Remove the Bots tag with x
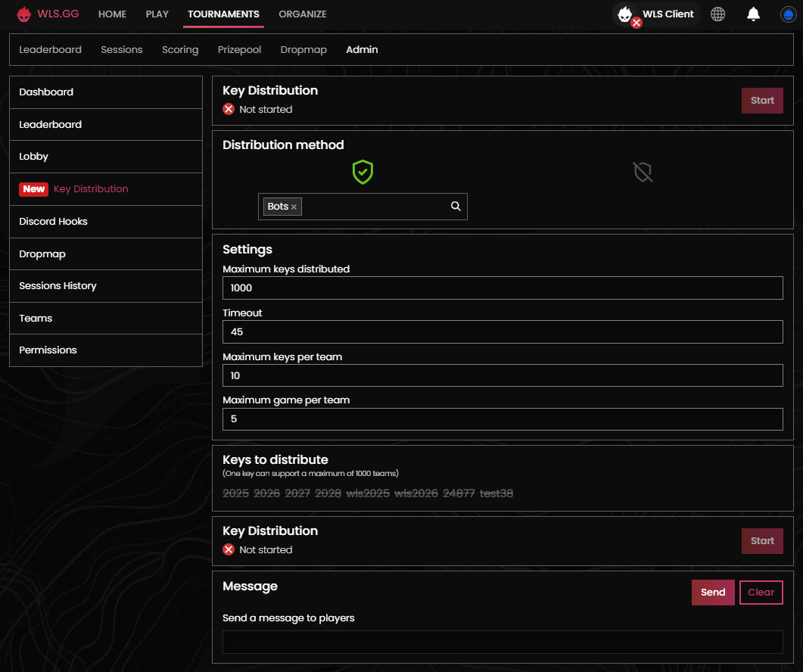 coord(294,207)
